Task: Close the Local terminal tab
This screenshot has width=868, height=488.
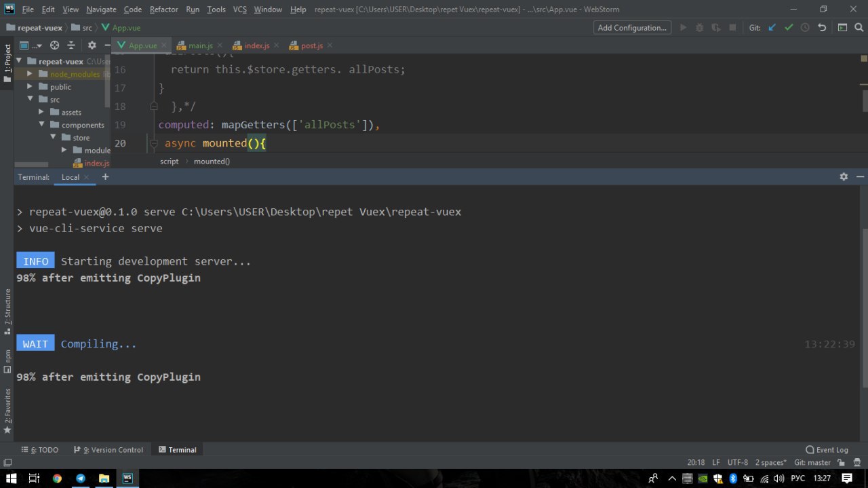Action: point(87,177)
